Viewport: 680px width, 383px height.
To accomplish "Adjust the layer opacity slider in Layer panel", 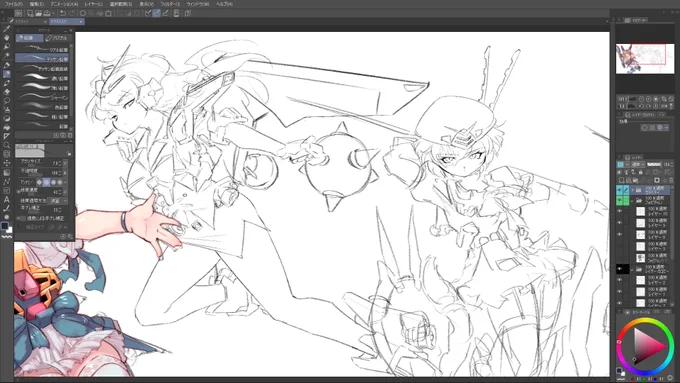I will 654,165.
